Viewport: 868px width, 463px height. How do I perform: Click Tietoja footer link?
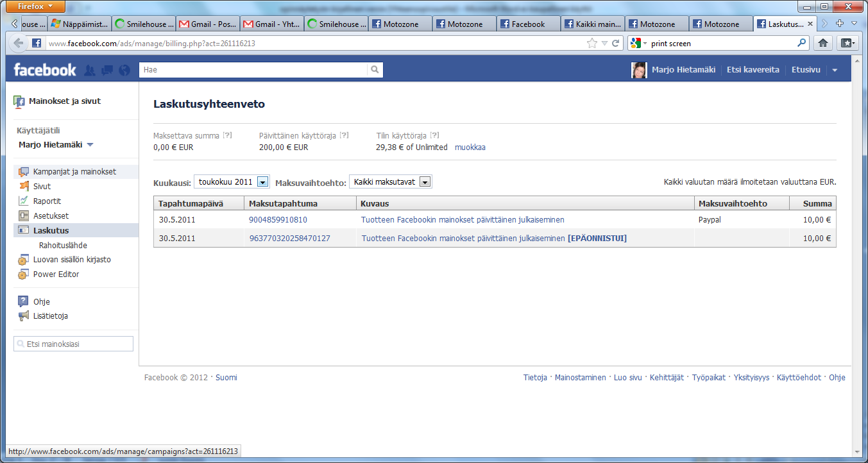(535, 378)
